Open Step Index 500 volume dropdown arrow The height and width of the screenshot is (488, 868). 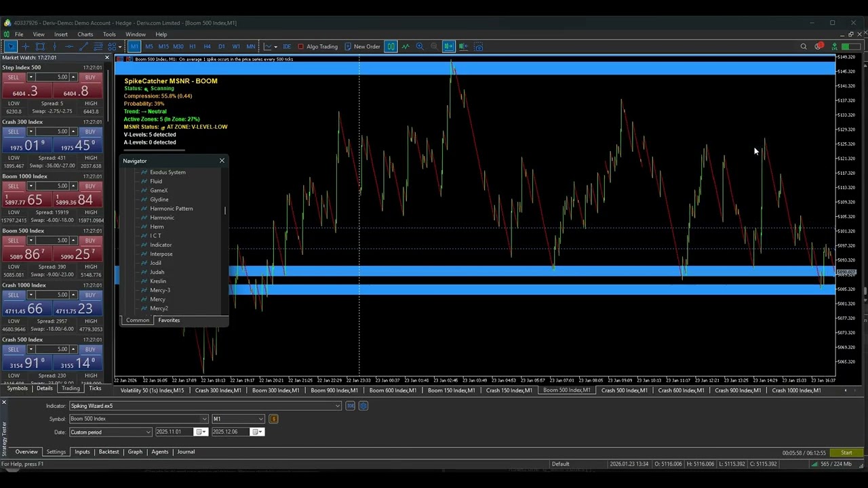click(x=31, y=77)
